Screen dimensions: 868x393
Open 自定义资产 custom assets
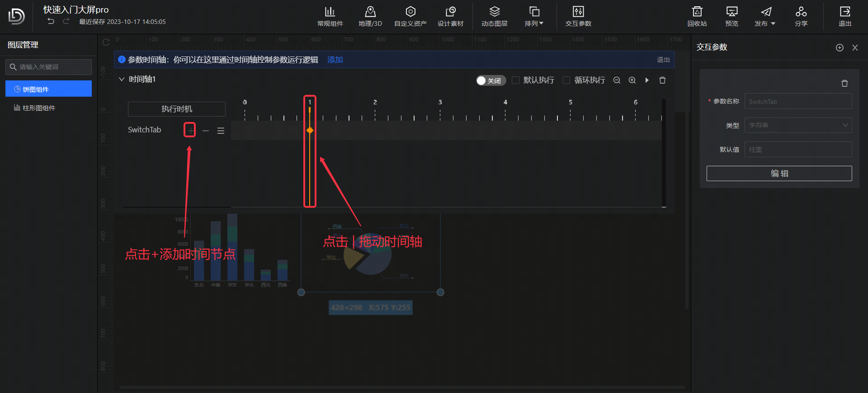(x=410, y=16)
